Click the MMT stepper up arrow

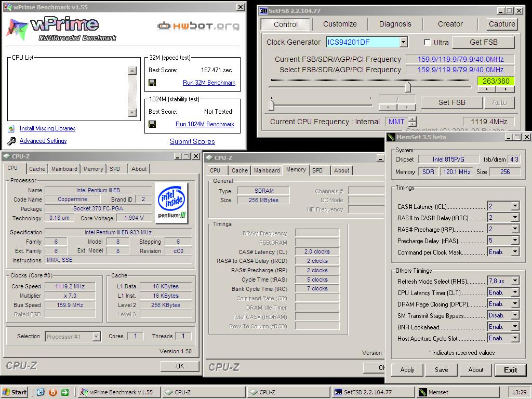(x=413, y=119)
